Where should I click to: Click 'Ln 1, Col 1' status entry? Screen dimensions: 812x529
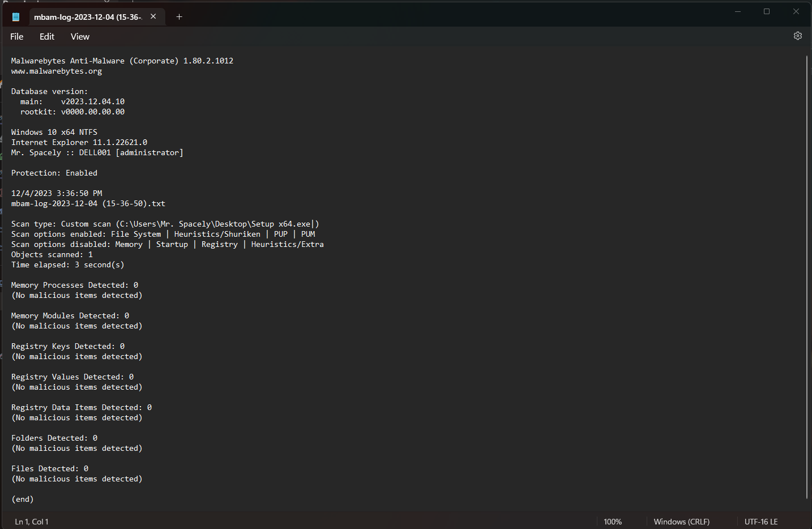point(32,522)
